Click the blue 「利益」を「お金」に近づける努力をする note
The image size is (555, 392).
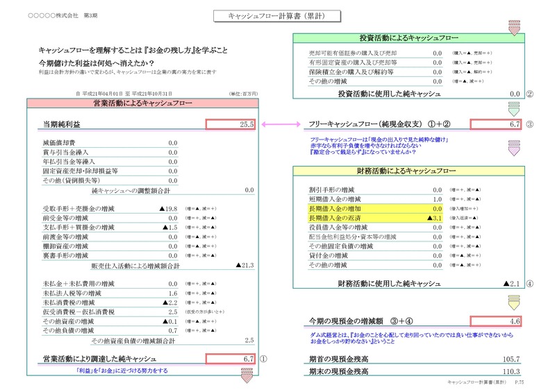122,370
